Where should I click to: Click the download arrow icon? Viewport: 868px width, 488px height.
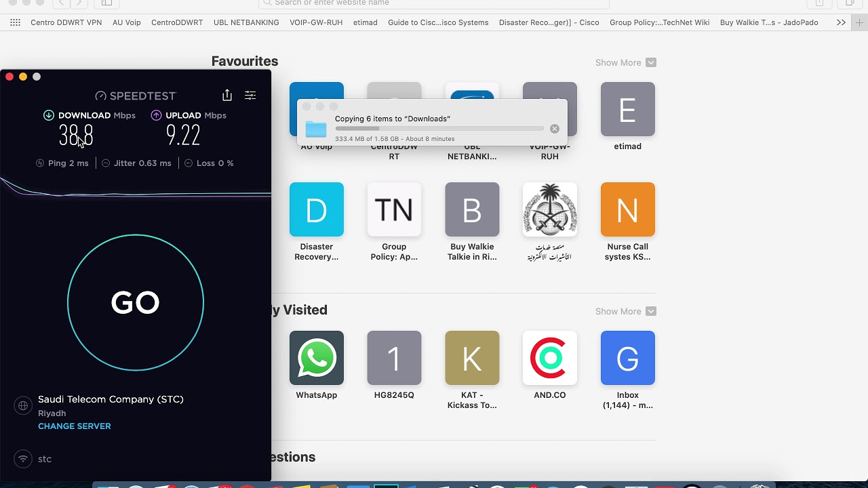(49, 115)
